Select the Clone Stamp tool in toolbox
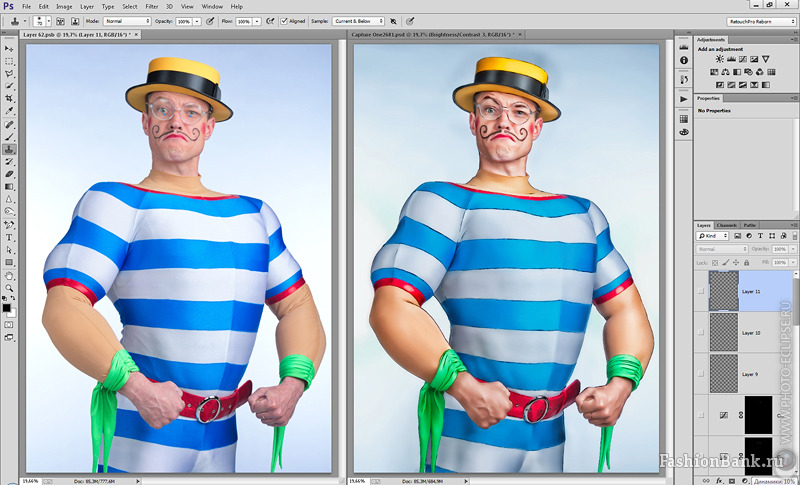The height and width of the screenshot is (485, 800). [x=9, y=149]
